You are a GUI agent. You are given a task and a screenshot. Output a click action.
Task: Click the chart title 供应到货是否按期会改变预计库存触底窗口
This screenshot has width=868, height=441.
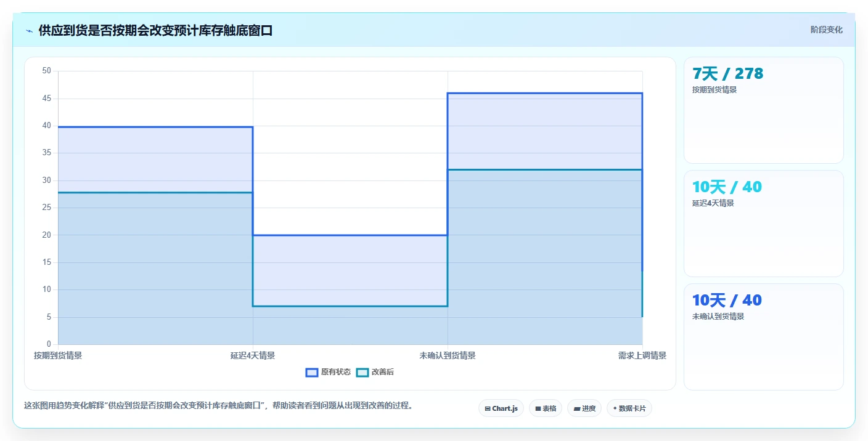[155, 31]
